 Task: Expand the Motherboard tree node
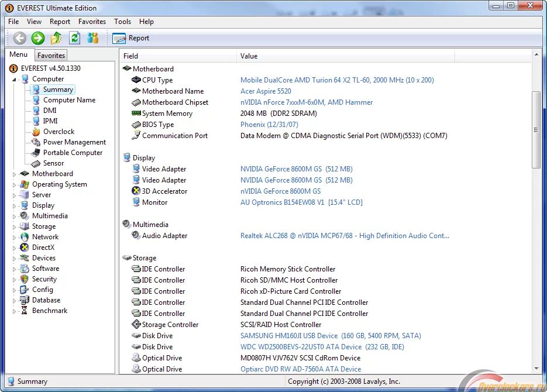pyautogui.click(x=14, y=174)
